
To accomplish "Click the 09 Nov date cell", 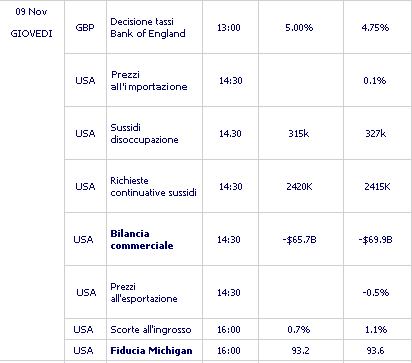I will [31, 12].
